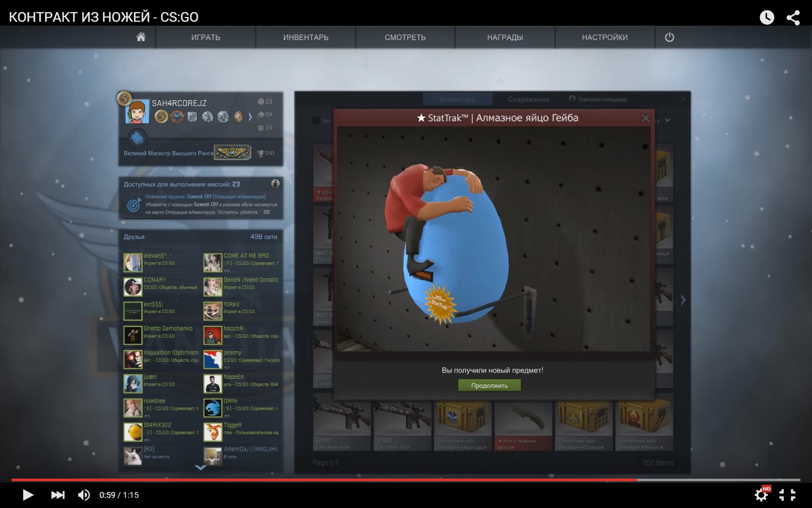Screen dimensions: 812x508
Task: Open the ИНВЕНТАРЬ menu
Action: coord(306,37)
